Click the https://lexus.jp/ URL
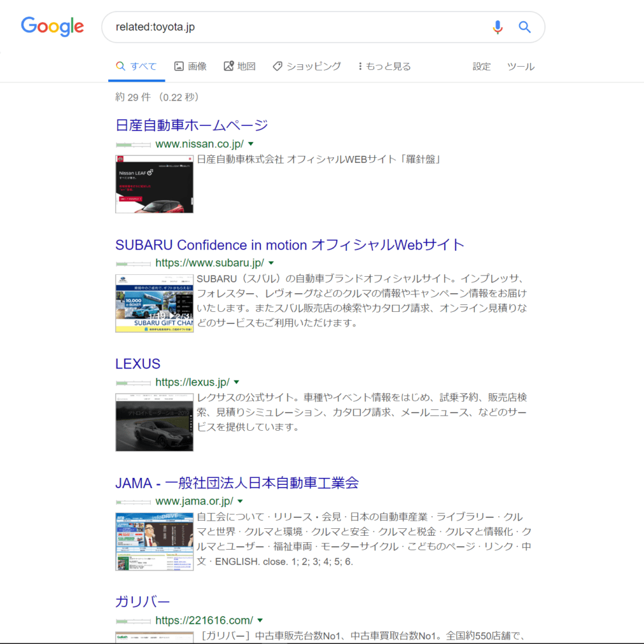Image resolution: width=644 pixels, height=644 pixels. point(192,382)
